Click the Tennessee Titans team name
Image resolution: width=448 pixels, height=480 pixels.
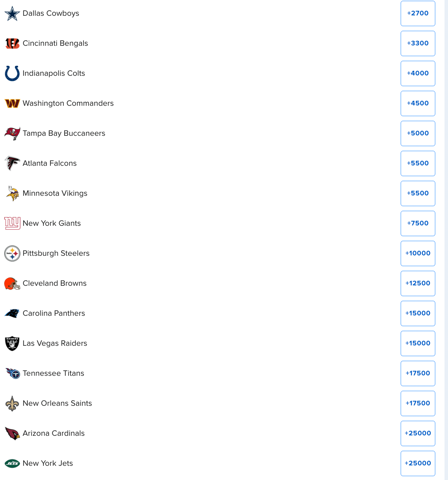click(x=53, y=373)
